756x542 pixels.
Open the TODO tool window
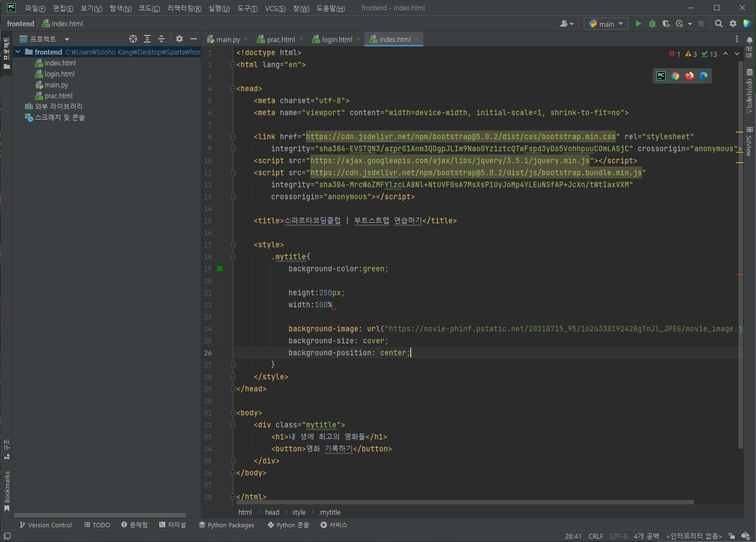97,525
